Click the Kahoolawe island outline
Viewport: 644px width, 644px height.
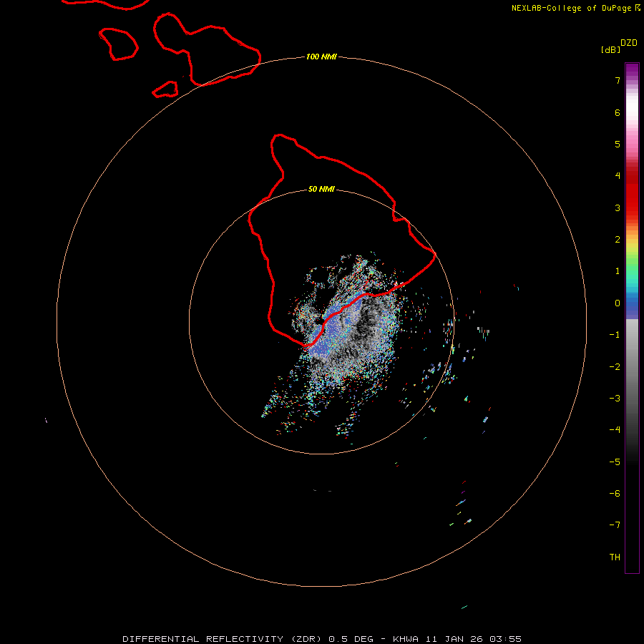(165, 89)
